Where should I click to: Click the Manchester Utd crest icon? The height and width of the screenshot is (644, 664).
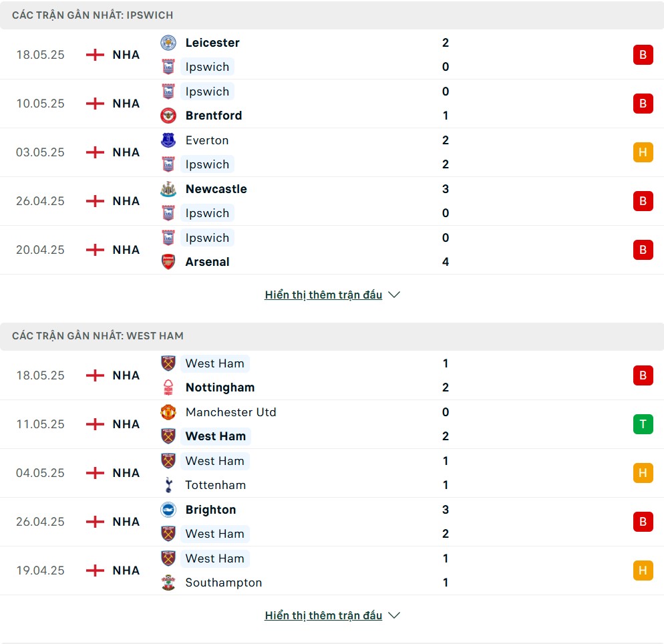168,412
